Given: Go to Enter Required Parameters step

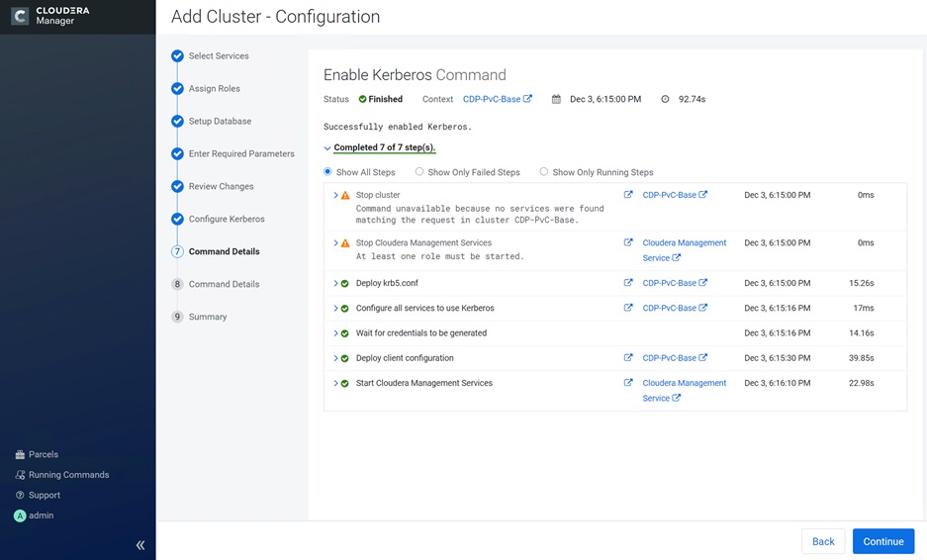Looking at the screenshot, I should click(x=241, y=153).
